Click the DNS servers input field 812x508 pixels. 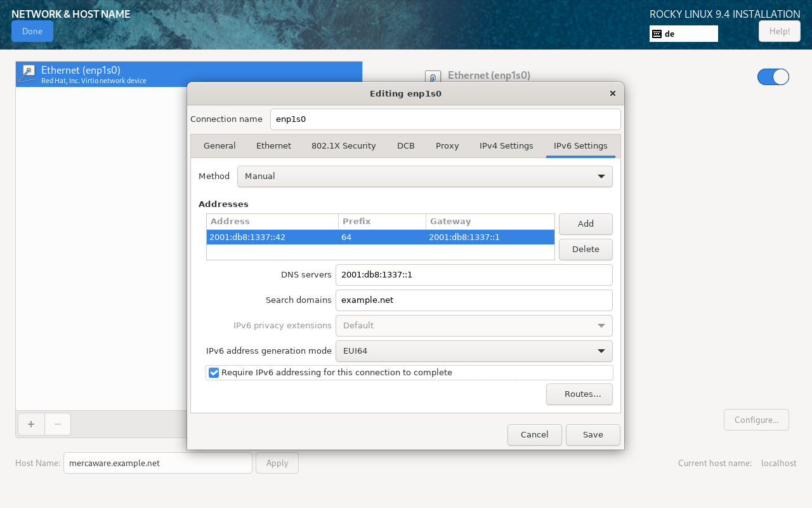coord(473,275)
